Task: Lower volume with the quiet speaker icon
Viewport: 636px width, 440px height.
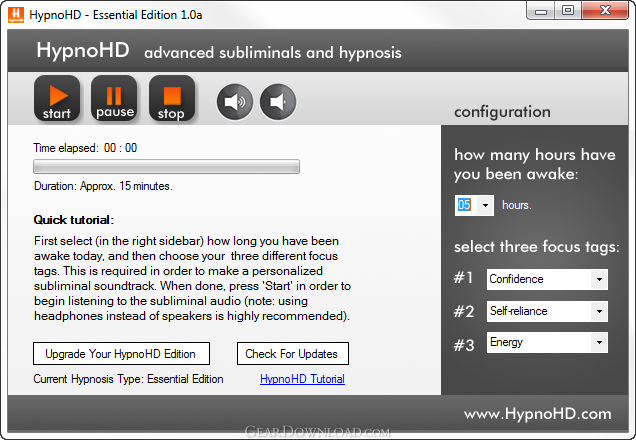Action: (278, 102)
